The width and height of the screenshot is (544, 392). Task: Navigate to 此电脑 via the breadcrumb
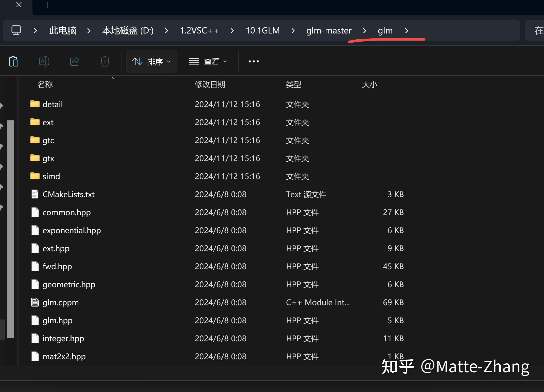click(x=62, y=30)
